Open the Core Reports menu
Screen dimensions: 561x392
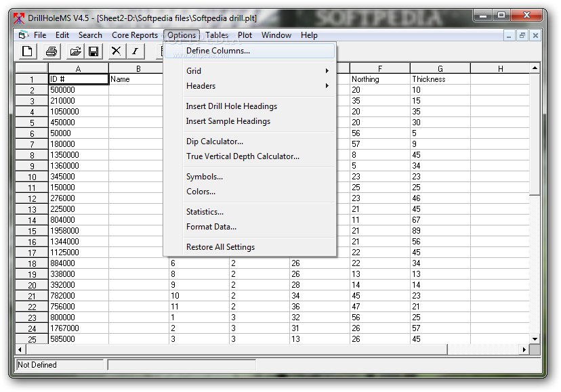coord(135,35)
